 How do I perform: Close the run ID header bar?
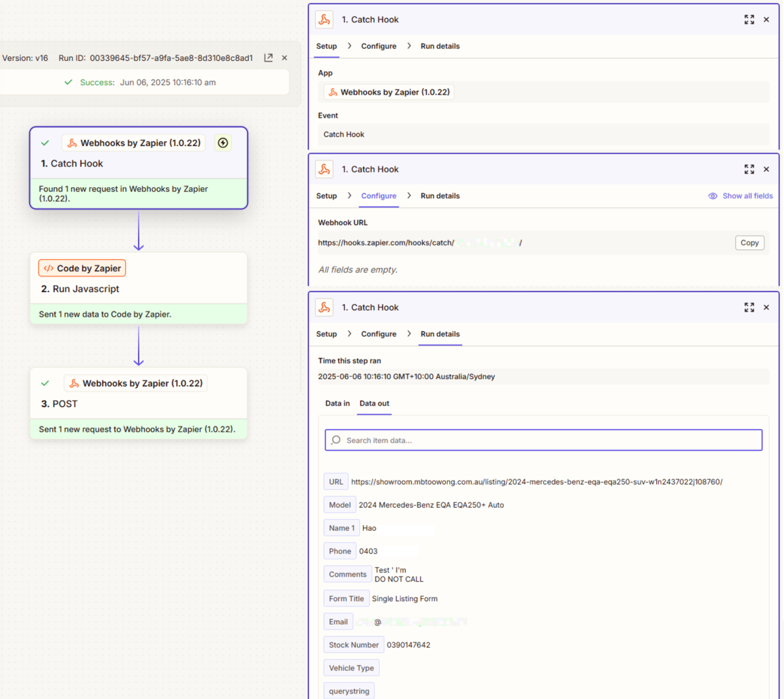(x=285, y=58)
